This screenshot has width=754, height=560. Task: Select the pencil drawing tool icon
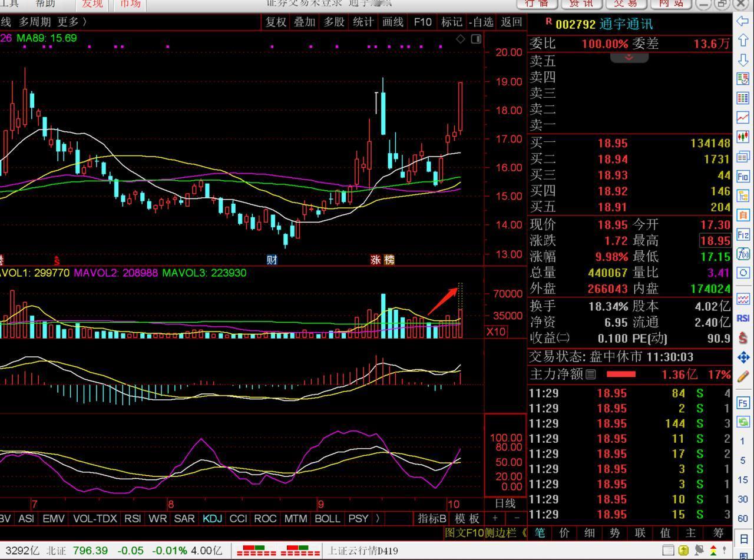click(x=743, y=376)
